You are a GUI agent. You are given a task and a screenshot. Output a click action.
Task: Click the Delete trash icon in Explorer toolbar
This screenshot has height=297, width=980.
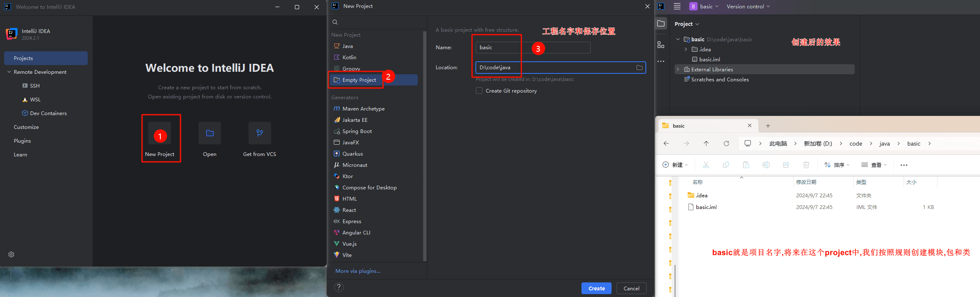tap(806, 165)
